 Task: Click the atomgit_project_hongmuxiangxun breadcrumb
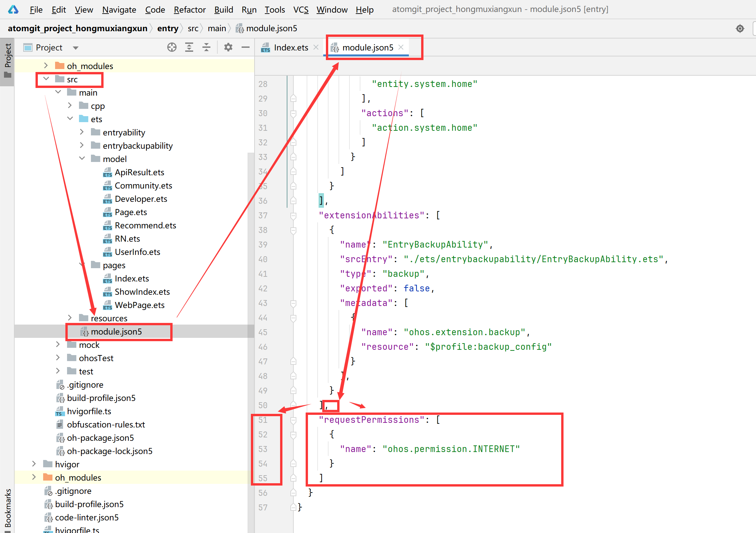[x=78, y=29]
